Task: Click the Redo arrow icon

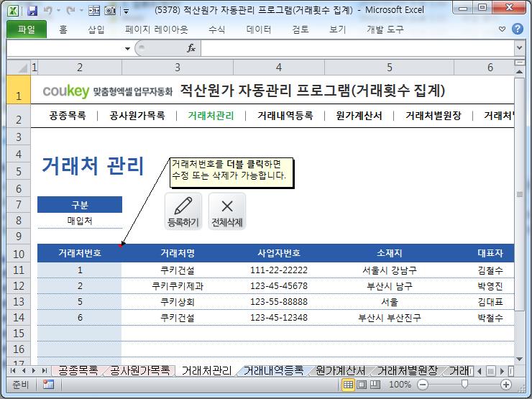Action: (x=70, y=10)
